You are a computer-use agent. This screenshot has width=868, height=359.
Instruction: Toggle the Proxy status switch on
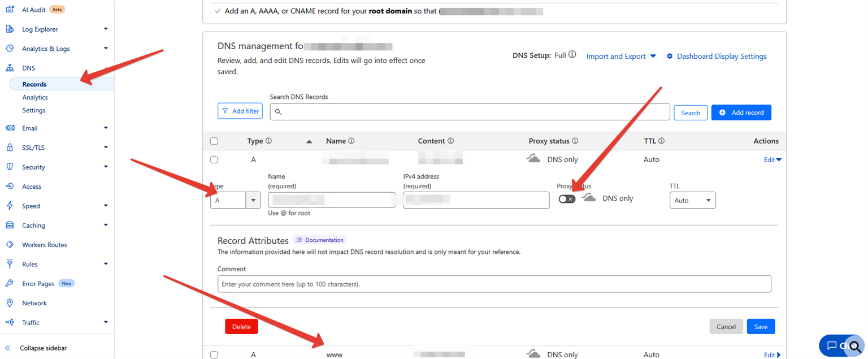[x=567, y=199]
